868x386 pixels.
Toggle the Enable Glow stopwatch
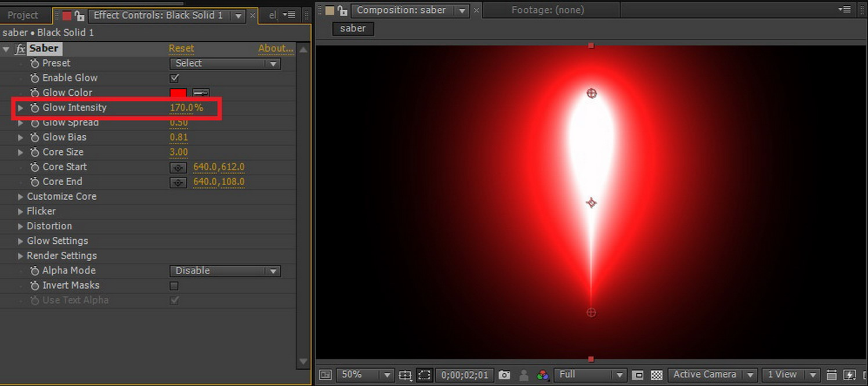tap(35, 78)
